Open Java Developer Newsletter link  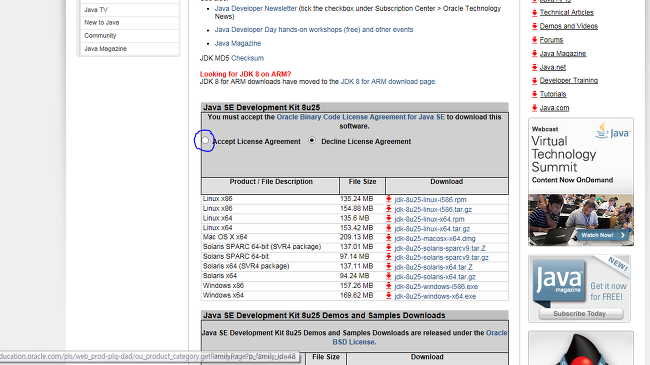coord(256,8)
